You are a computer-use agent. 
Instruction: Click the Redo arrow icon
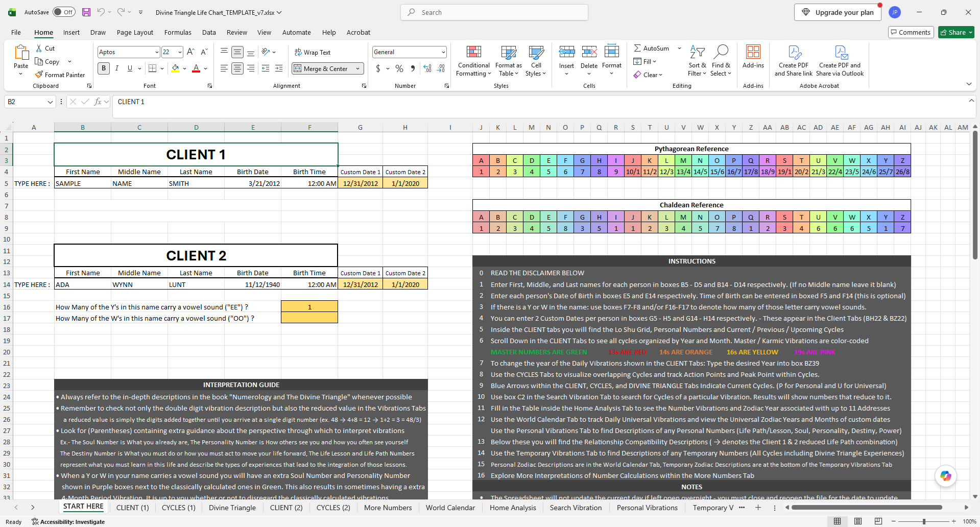(121, 12)
